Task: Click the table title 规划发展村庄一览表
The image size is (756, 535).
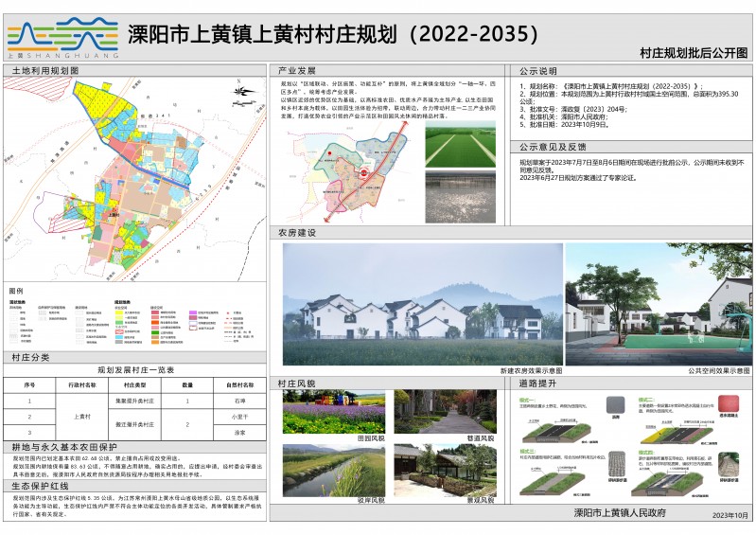Action: click(x=135, y=370)
